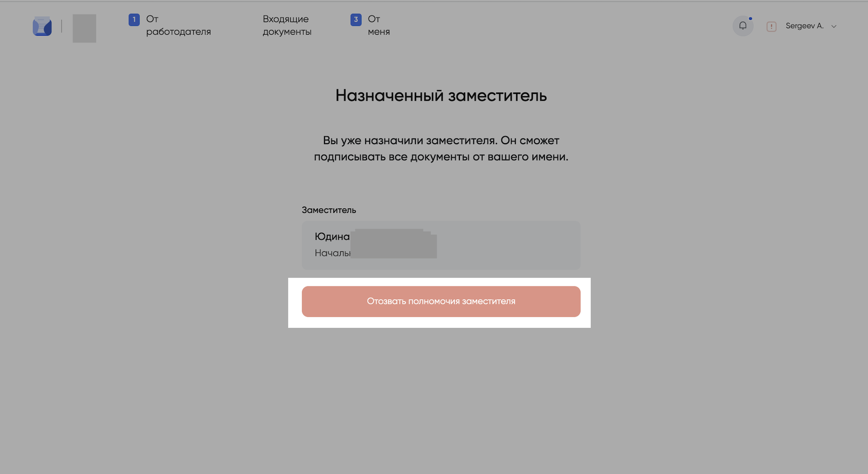Image resolution: width=868 pixels, height=474 pixels.
Task: Go to the От меня tab
Action: [x=379, y=25]
